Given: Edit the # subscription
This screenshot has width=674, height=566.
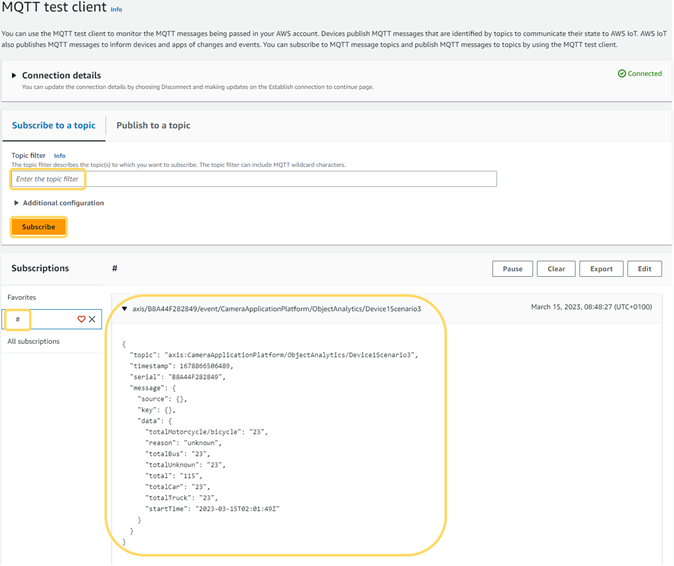Looking at the screenshot, I should pos(644,269).
